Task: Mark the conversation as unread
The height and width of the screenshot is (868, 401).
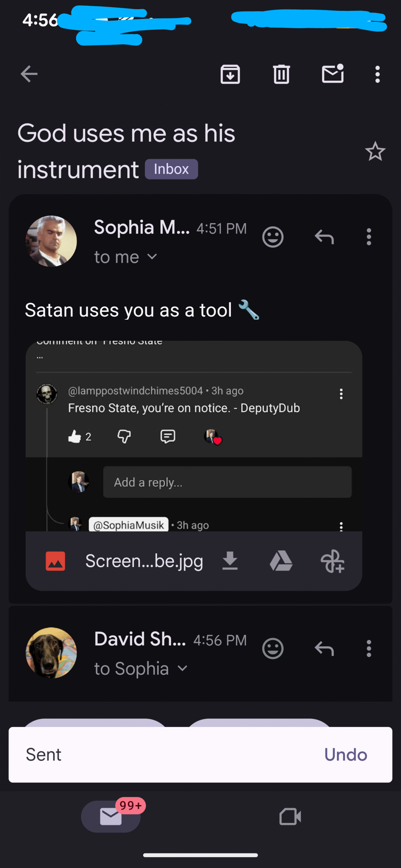Action: point(332,74)
